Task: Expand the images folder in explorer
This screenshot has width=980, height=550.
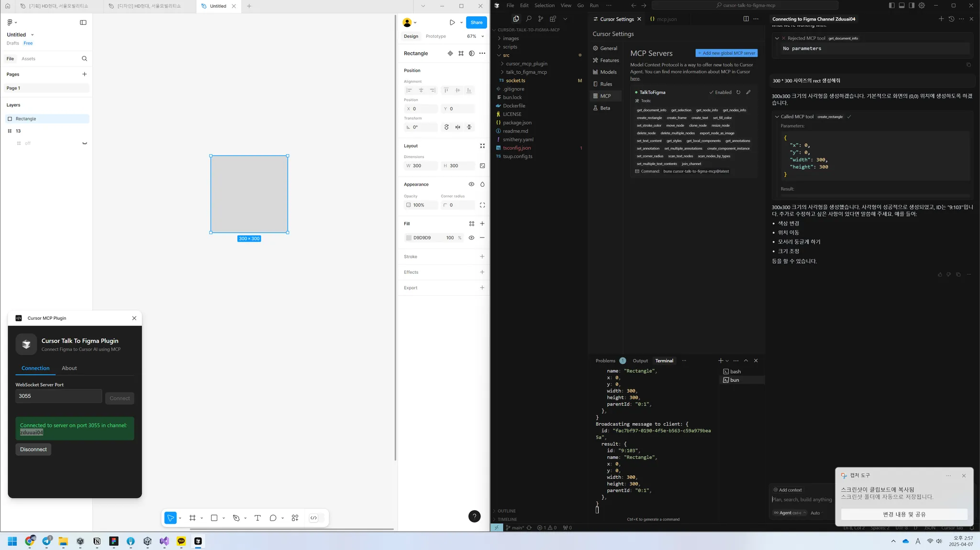Action: 511,38
